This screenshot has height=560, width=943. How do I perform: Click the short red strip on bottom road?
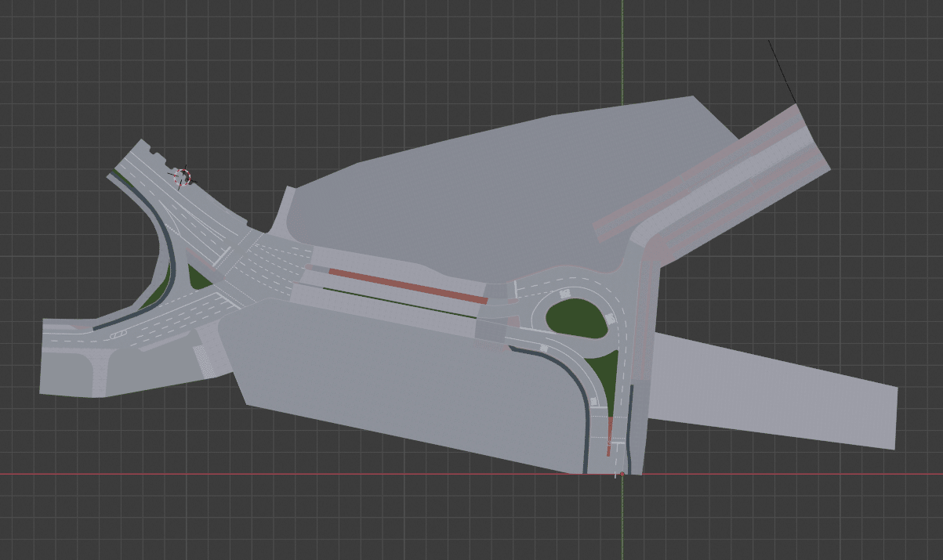(x=609, y=436)
